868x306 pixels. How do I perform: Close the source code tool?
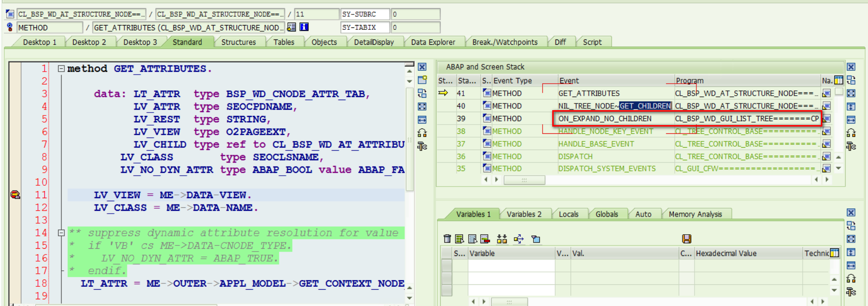[x=422, y=67]
